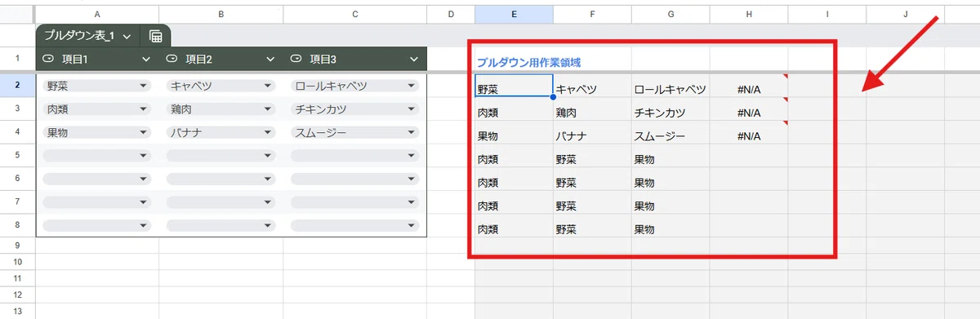Open the スムージー dropdown chip in column C
Viewport: 980px width, 319px height.
[x=354, y=131]
